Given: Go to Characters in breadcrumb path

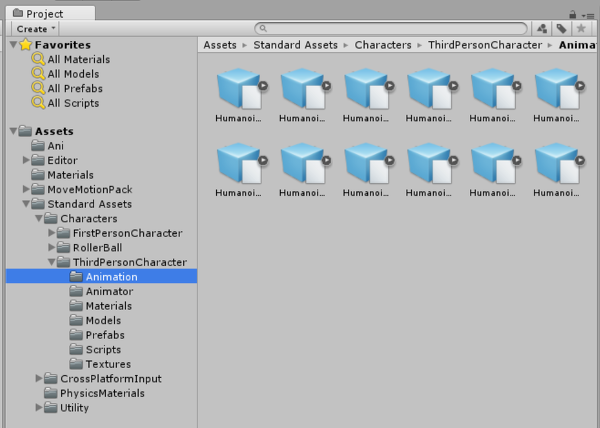Looking at the screenshot, I should coord(383,45).
